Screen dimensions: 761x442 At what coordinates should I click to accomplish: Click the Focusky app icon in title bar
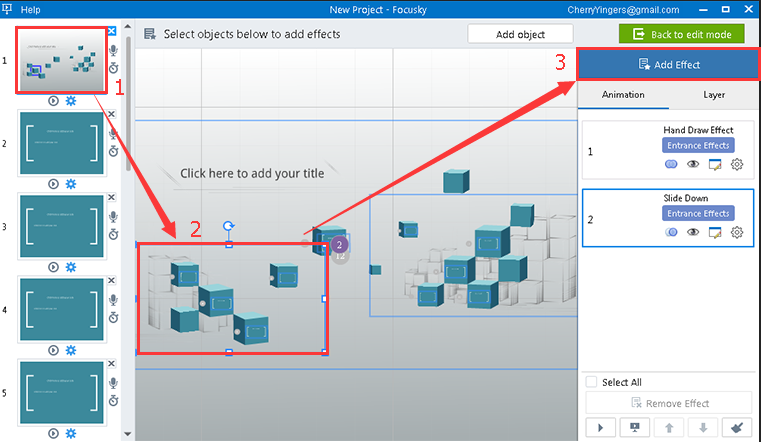(7, 9)
